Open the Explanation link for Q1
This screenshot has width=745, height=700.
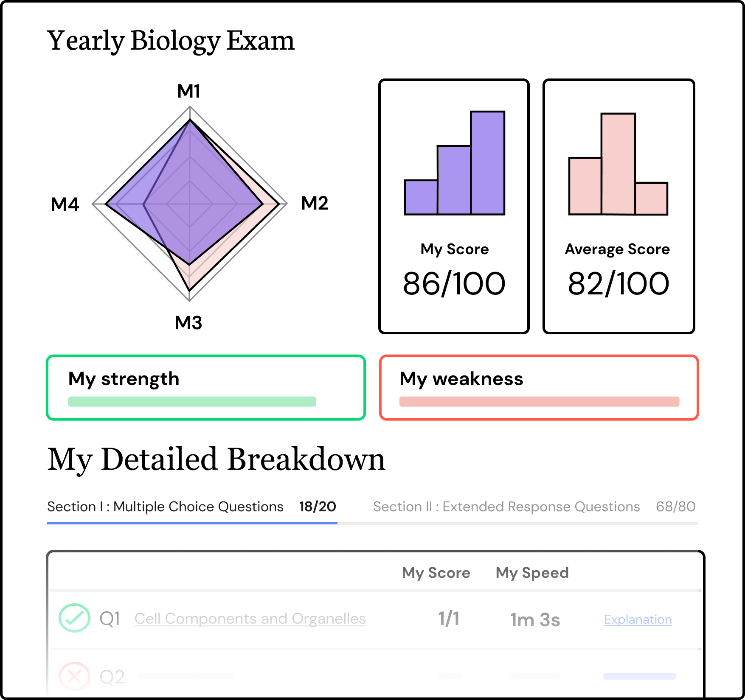(638, 619)
